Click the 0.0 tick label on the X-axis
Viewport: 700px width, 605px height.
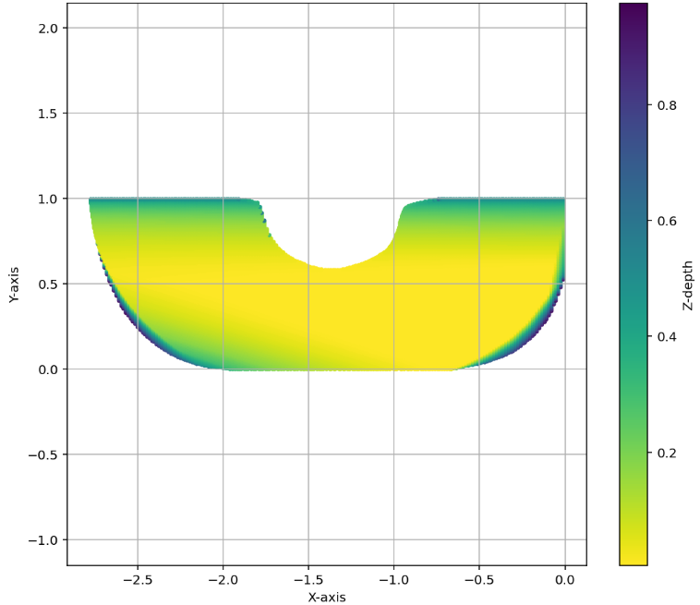click(x=565, y=579)
